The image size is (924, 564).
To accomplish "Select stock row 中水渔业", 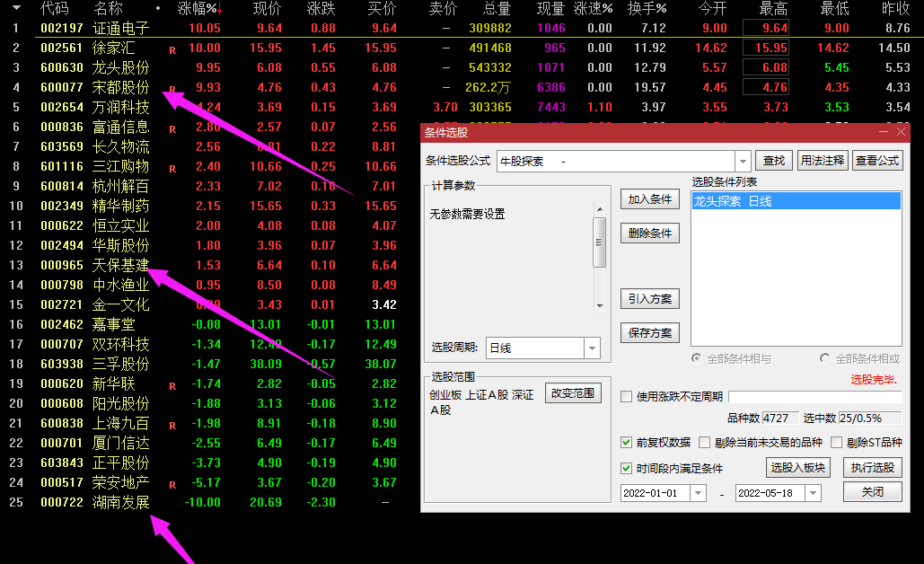I will [x=210, y=285].
